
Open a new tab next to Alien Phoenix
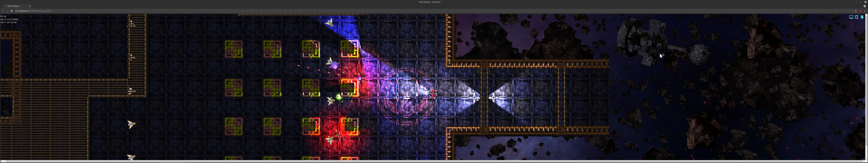click(35, 6)
